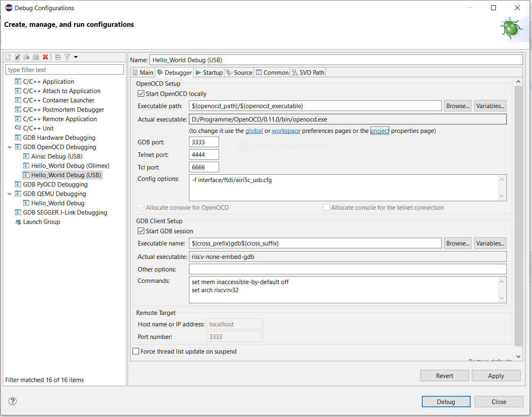
Task: Switch to the Common tab
Action: click(x=272, y=73)
